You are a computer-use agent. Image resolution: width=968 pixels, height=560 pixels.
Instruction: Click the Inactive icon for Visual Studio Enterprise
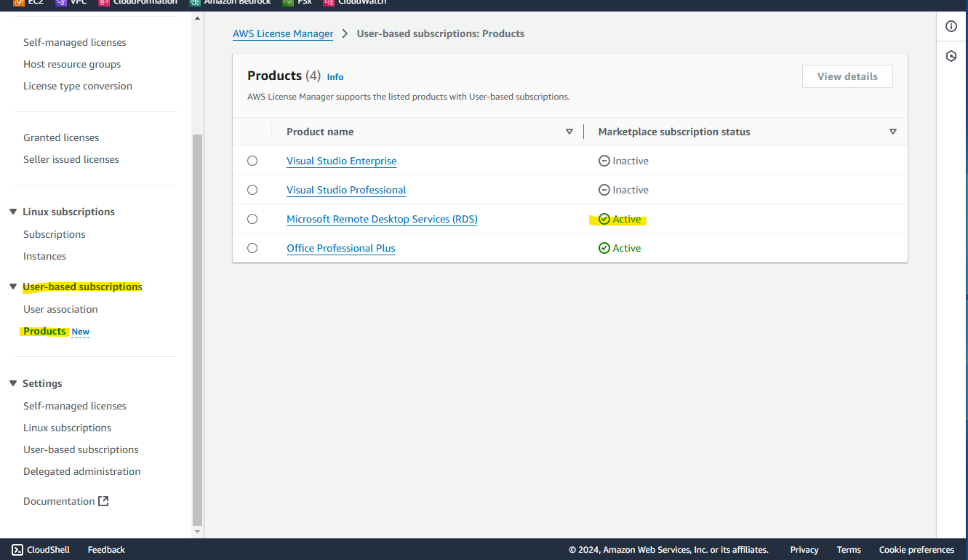tap(604, 161)
